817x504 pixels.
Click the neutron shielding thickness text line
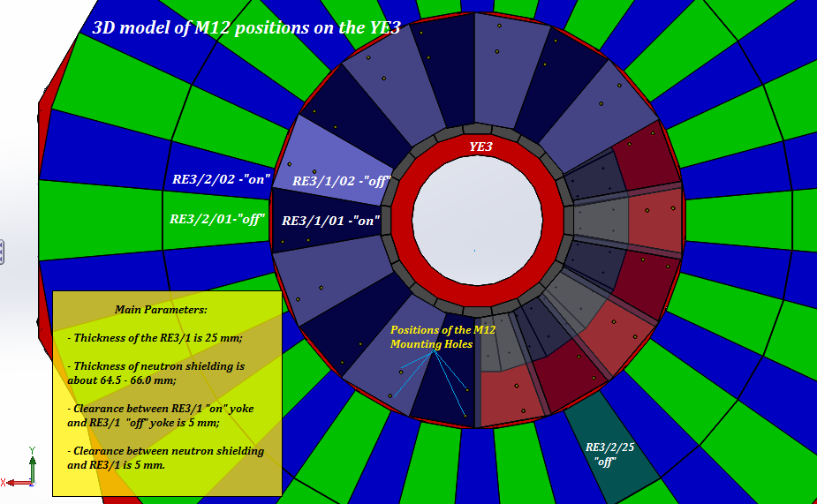coord(155,372)
